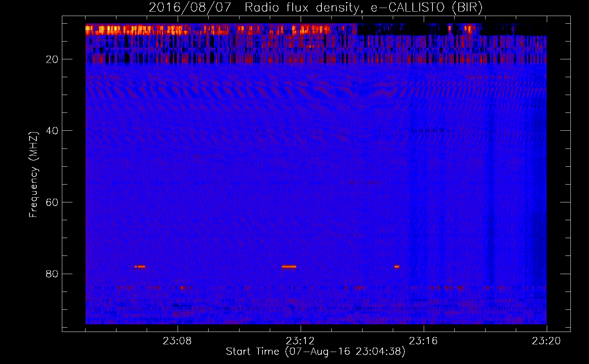
Task: Click the '40' frequency tick label
Action: coord(52,131)
